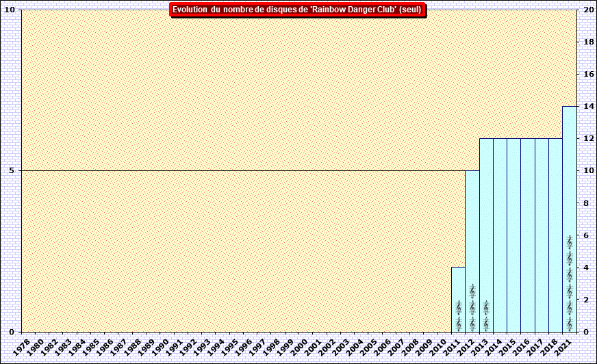
Task: Click the top treble clef in the 2012 column
Action: 472,291
